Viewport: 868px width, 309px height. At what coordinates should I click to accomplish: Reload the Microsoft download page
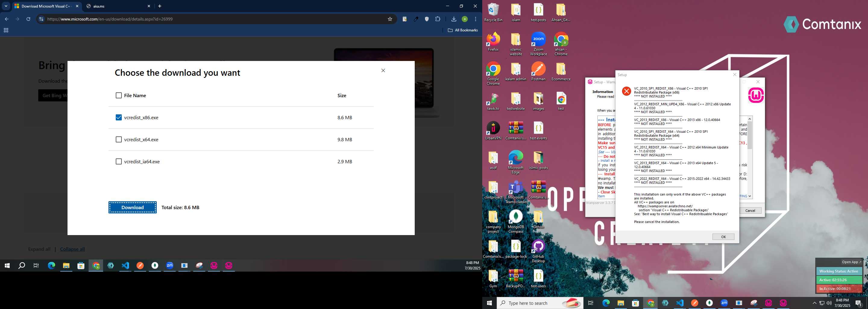point(28,19)
